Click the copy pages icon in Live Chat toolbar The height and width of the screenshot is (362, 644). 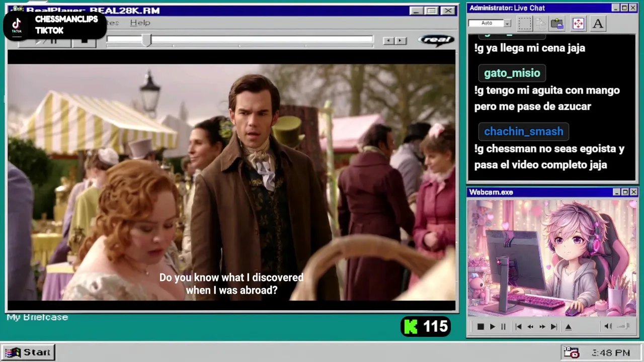click(x=541, y=24)
